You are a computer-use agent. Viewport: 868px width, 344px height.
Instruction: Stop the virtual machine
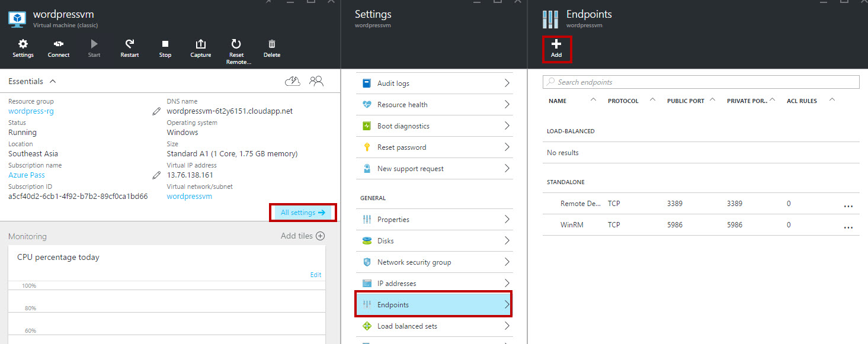pyautogui.click(x=165, y=49)
